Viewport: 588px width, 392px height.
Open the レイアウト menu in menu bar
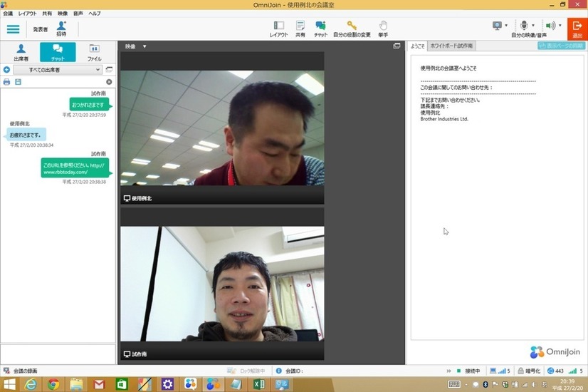coord(27,14)
